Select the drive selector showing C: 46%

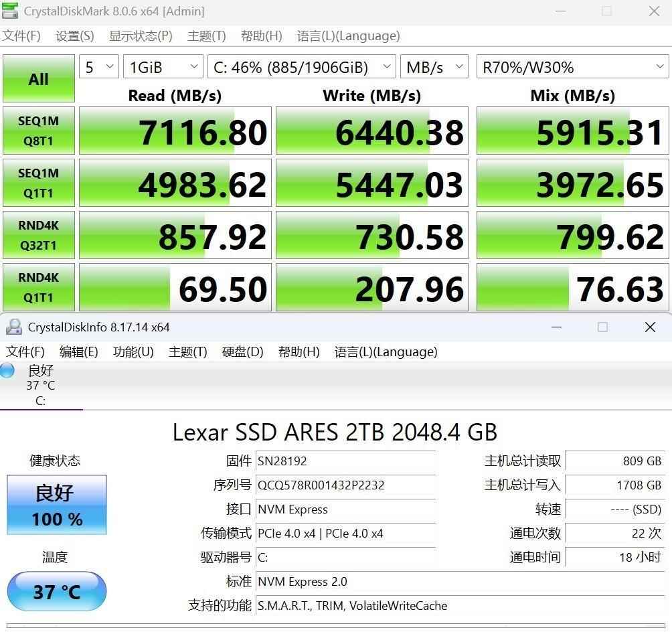pyautogui.click(x=301, y=66)
